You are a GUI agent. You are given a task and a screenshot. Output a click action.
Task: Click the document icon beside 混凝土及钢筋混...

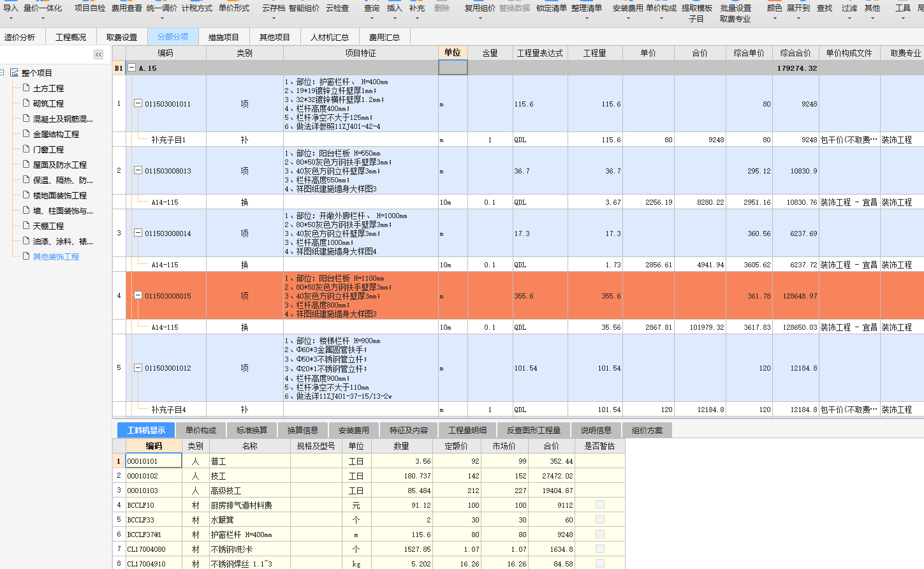click(26, 119)
